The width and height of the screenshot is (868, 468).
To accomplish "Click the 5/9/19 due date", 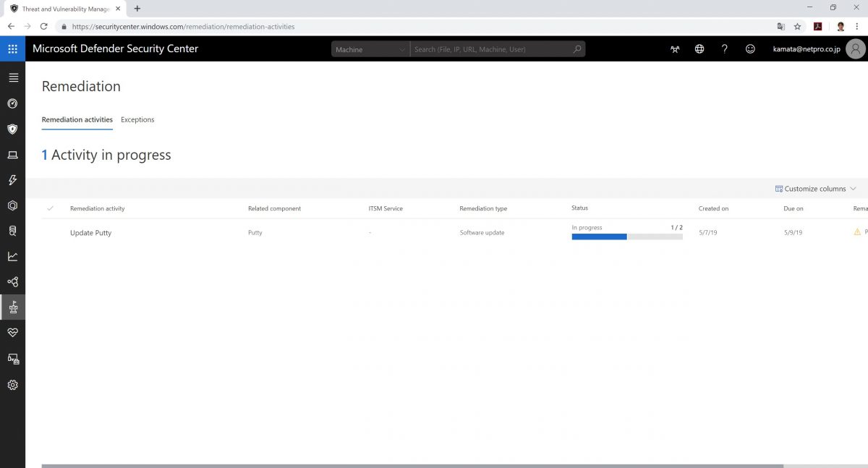I will coord(793,233).
